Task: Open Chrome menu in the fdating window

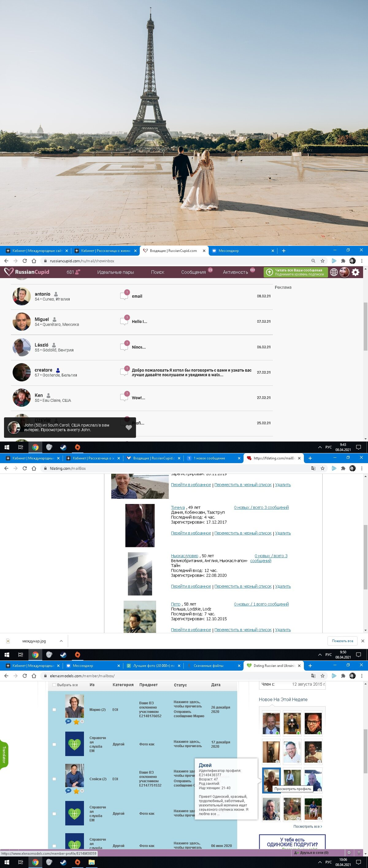Action: pos(362,468)
